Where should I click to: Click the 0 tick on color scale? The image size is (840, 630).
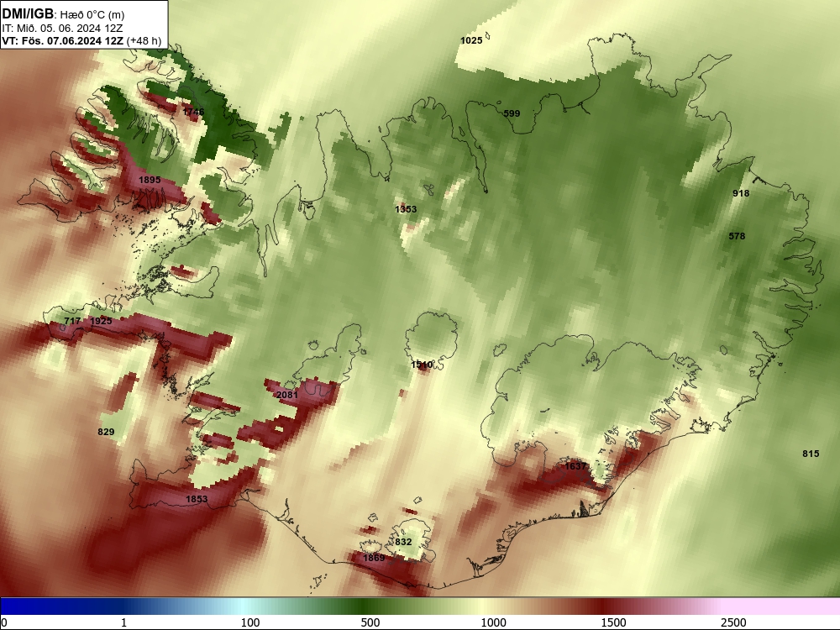(4, 622)
